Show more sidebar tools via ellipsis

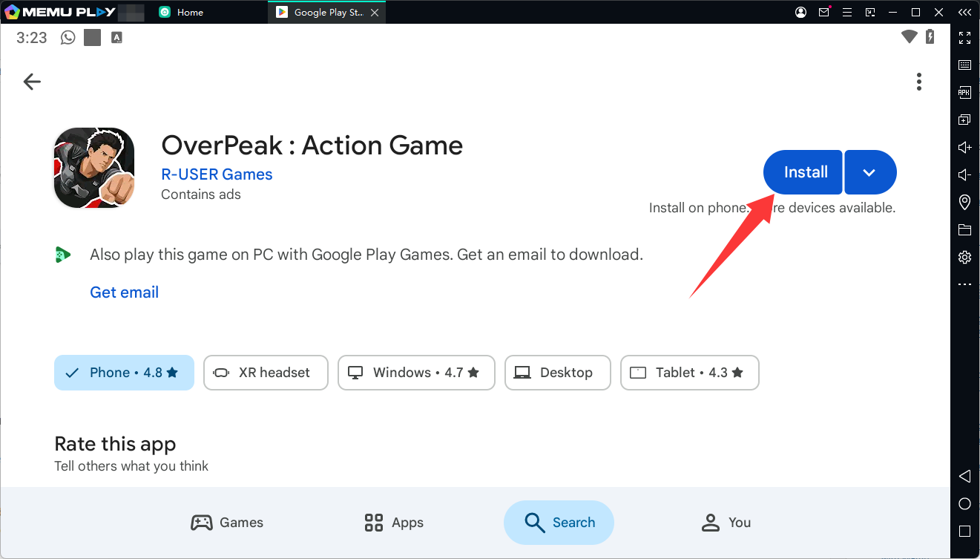(x=965, y=284)
